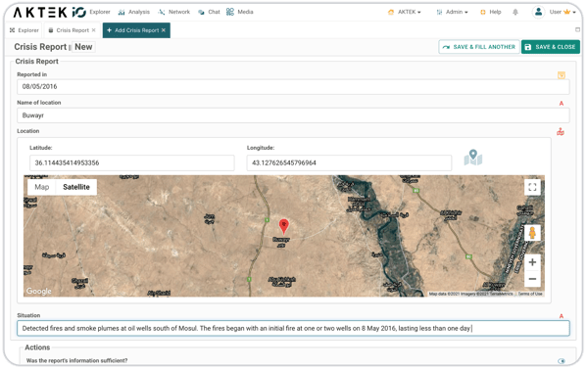Screen dimensions: 588x368
Task: Click the Analysis chart icon
Action: [122, 13]
